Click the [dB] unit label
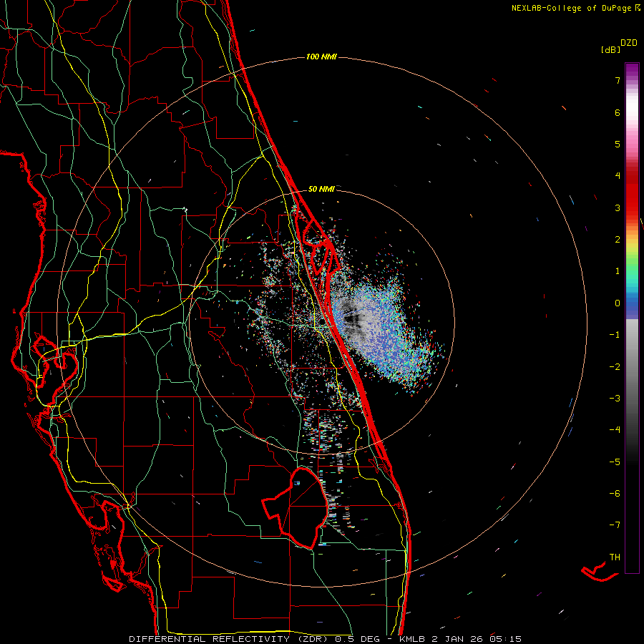 (610, 50)
